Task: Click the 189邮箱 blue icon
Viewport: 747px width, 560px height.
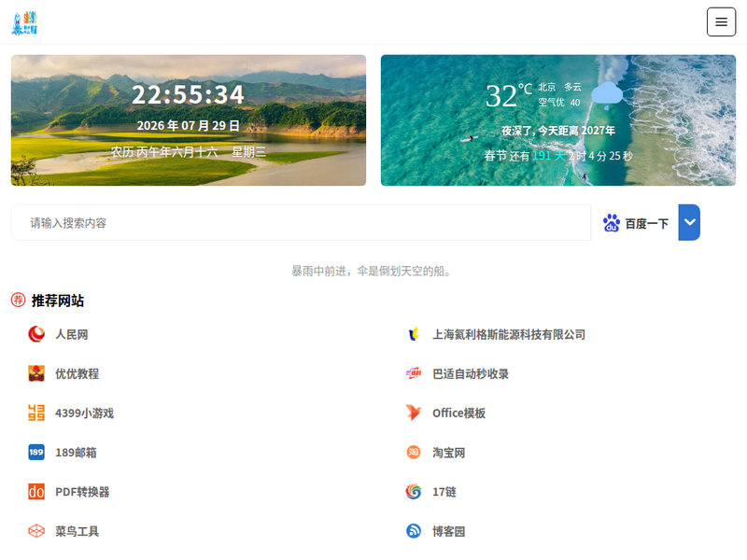Action: point(36,453)
